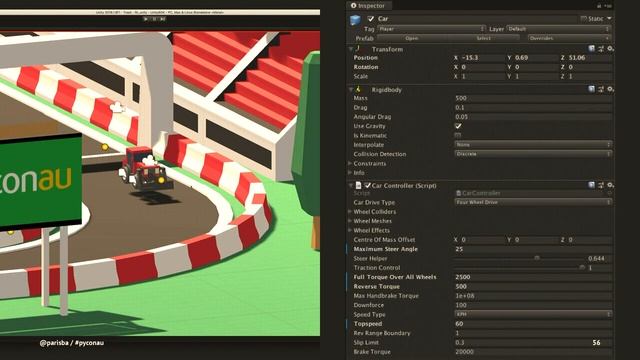
Task: Collapse the Car Controller component foldout
Action: coord(351,186)
